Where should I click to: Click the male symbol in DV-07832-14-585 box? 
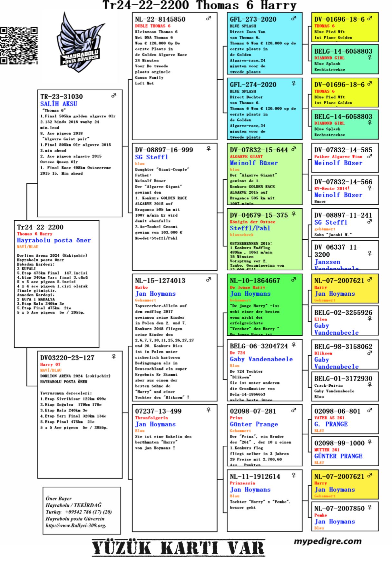370,156
